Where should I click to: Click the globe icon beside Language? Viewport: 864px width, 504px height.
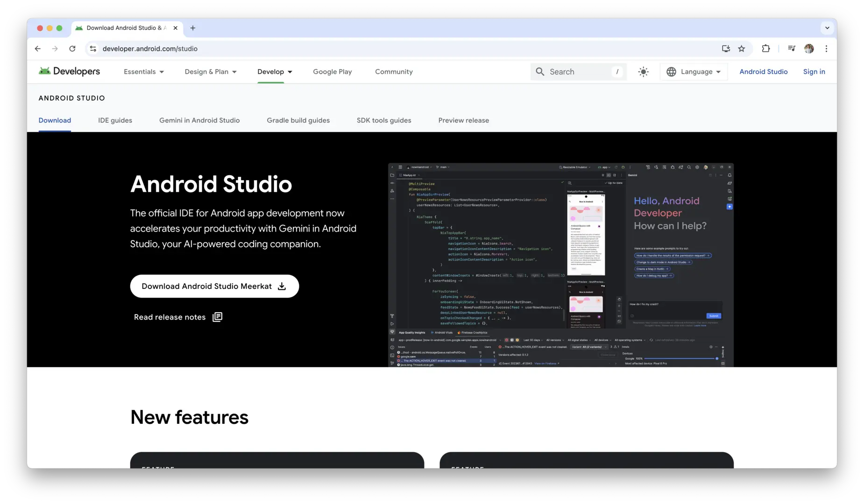point(671,71)
